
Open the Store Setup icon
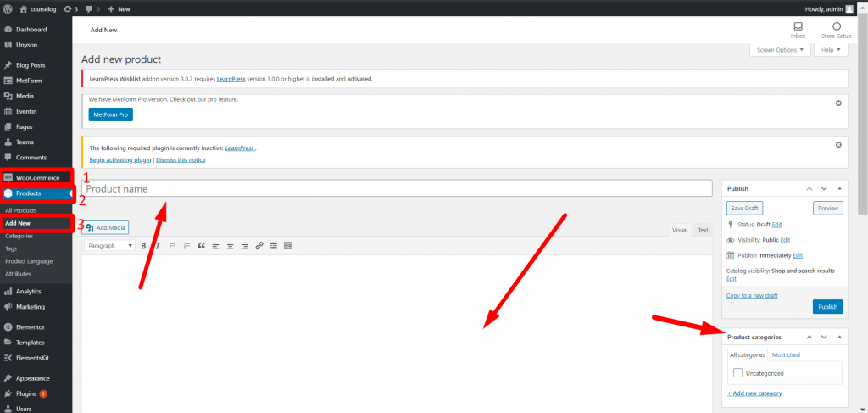click(x=836, y=30)
